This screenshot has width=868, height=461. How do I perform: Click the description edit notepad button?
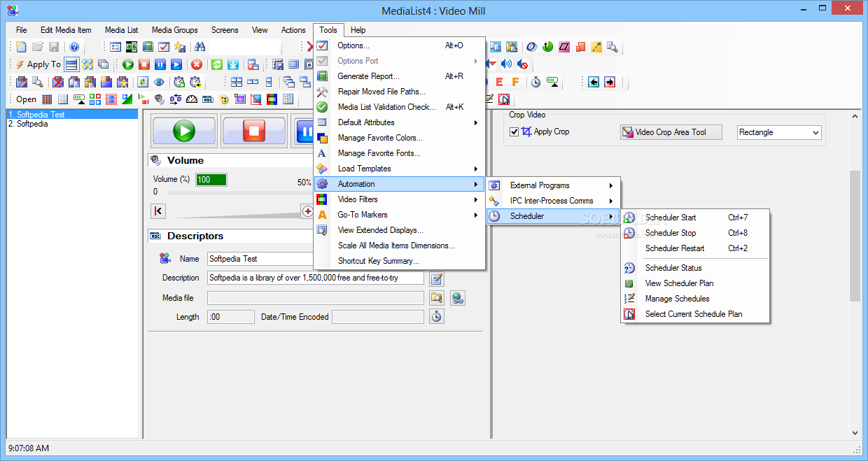(437, 278)
